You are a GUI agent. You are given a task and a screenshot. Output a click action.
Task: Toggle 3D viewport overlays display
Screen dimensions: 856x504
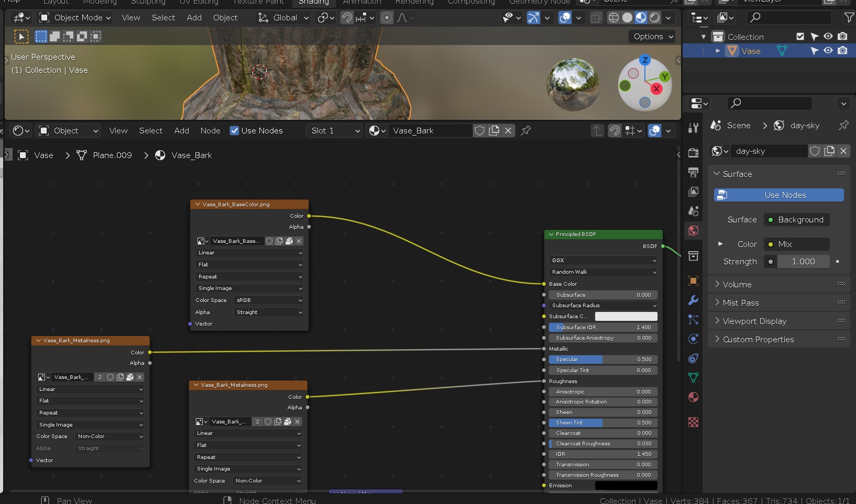pyautogui.click(x=565, y=18)
